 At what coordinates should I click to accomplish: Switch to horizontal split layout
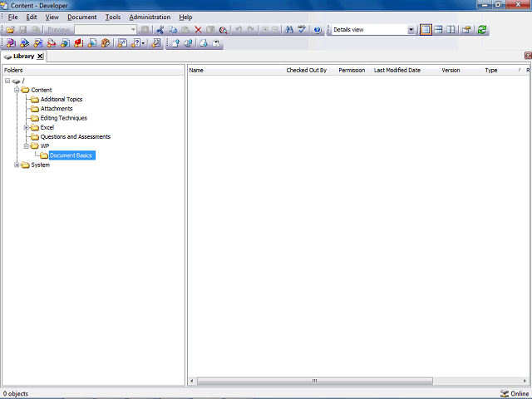click(438, 30)
